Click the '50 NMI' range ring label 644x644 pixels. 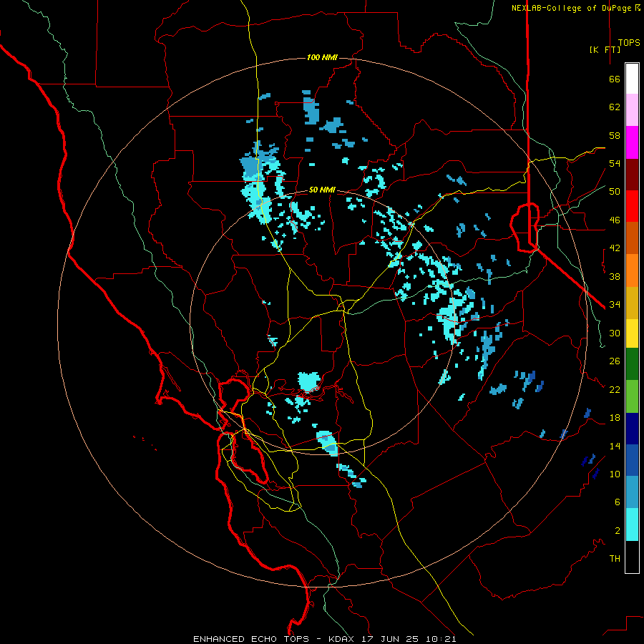coord(322,190)
